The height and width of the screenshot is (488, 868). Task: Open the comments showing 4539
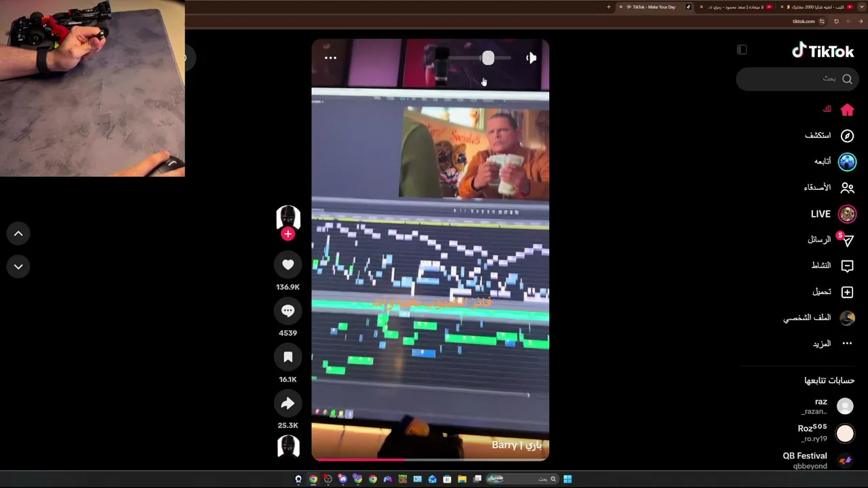click(x=288, y=311)
